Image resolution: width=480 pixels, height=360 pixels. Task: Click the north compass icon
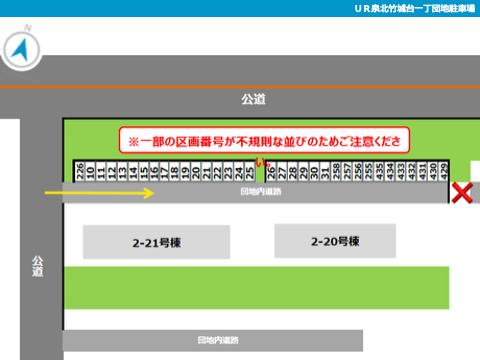(x=21, y=49)
